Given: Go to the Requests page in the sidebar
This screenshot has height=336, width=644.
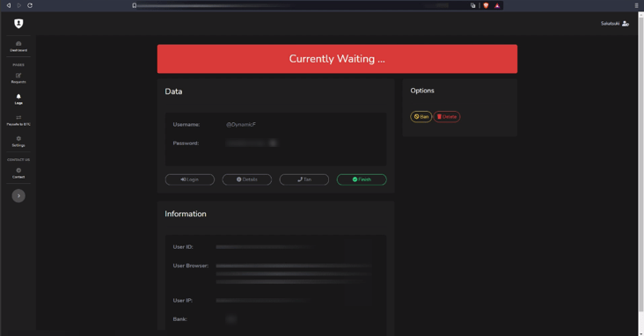Looking at the screenshot, I should tap(18, 78).
